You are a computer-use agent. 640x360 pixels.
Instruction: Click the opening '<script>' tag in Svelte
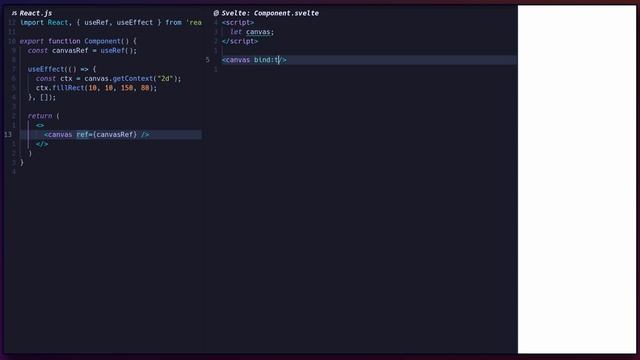[x=238, y=22]
